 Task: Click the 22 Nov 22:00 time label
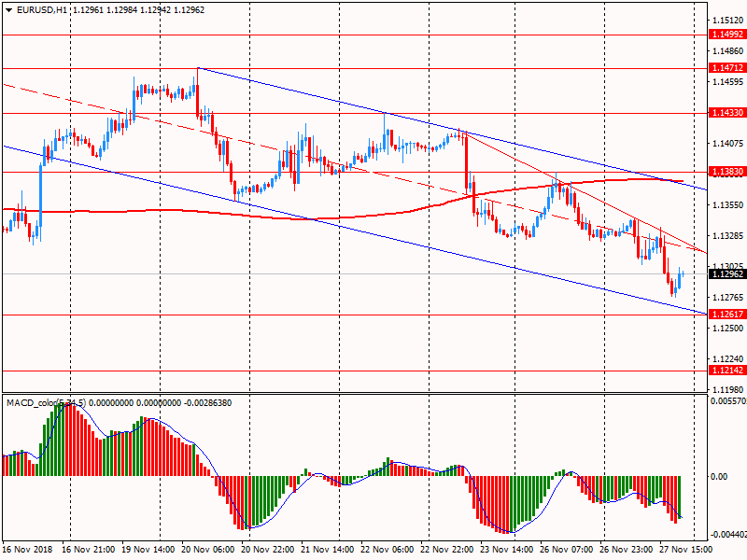pyautogui.click(x=447, y=550)
